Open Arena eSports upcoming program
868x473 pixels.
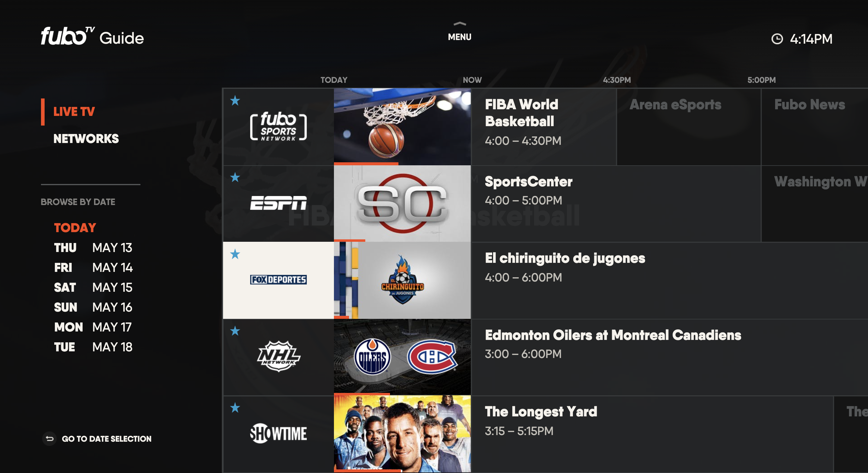tap(689, 126)
